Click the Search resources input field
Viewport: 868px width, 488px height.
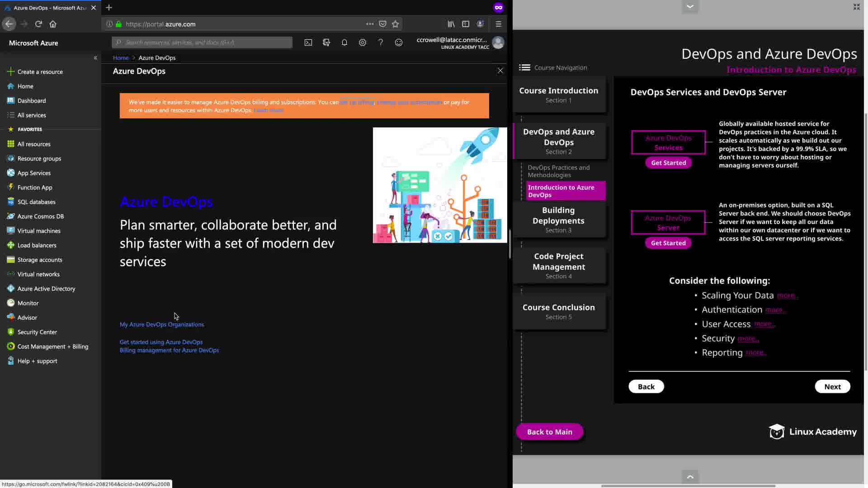202,42
